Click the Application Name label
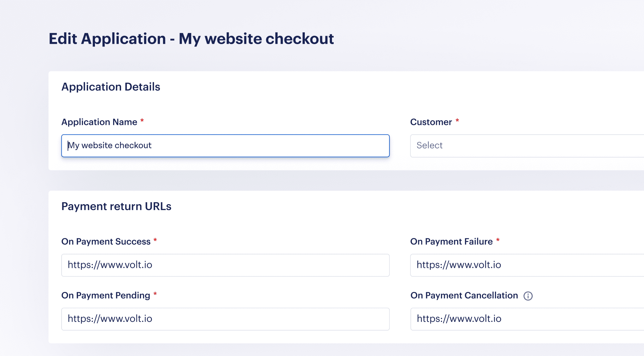 pyautogui.click(x=99, y=122)
